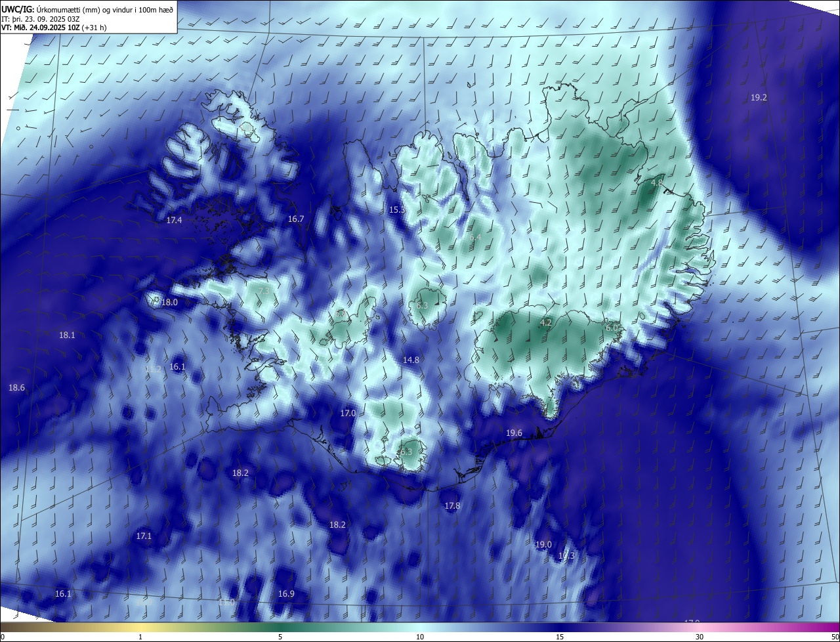Click the 16.7 value on the map
The image size is (840, 642).
pos(296,219)
